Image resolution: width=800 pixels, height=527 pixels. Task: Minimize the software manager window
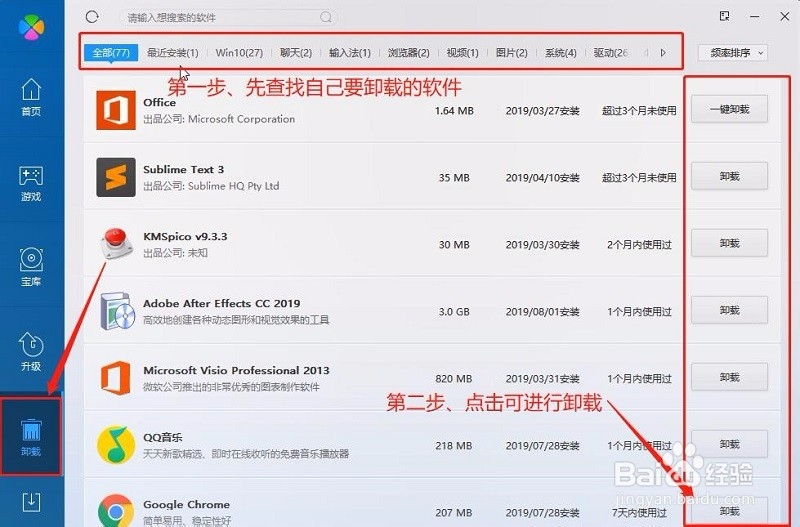click(755, 16)
